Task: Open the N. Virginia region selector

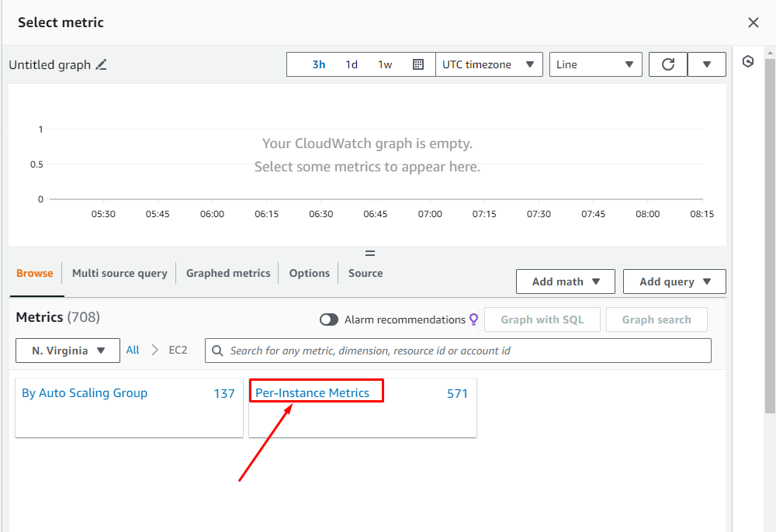Action: 68,351
